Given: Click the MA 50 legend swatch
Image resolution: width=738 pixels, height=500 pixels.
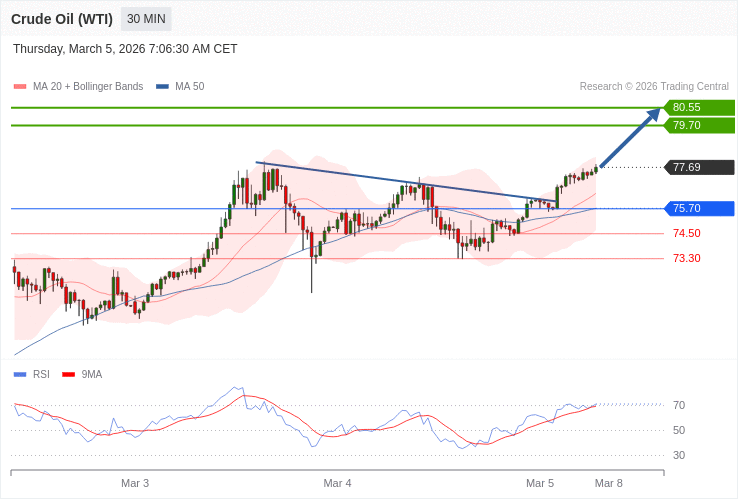Looking at the screenshot, I should (x=162, y=87).
